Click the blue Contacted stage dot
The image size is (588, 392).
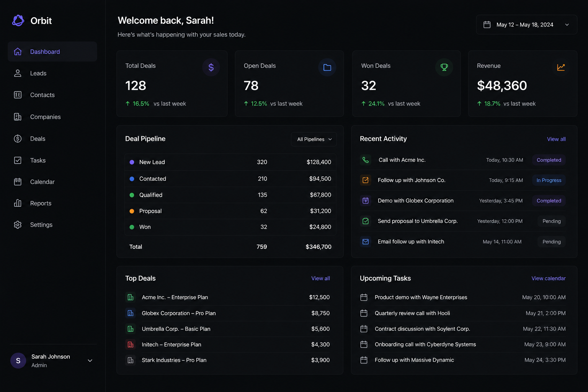coord(132,179)
